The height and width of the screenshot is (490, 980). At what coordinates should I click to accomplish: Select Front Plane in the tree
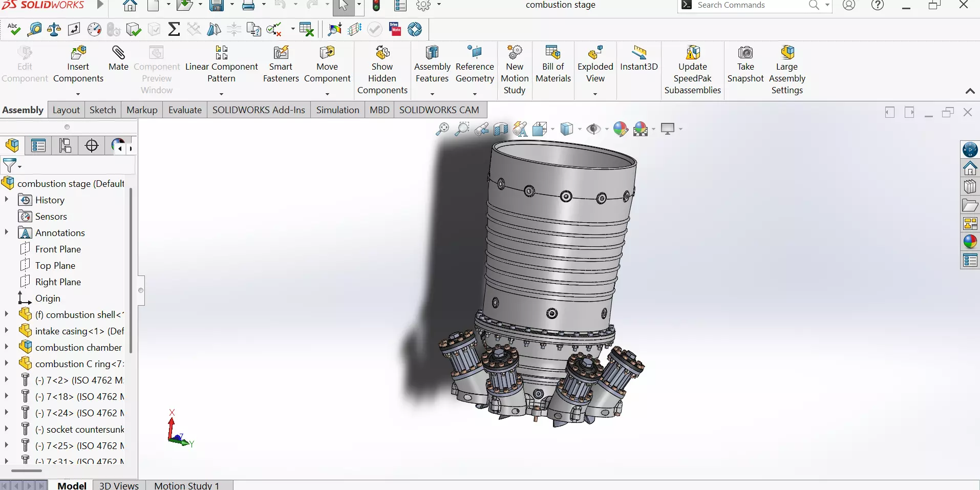(x=58, y=249)
